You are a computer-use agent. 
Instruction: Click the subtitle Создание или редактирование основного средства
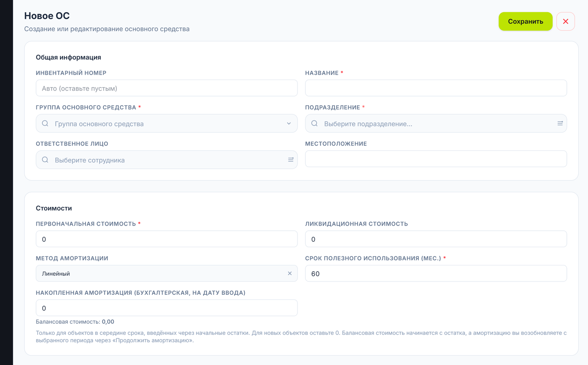pos(107,29)
